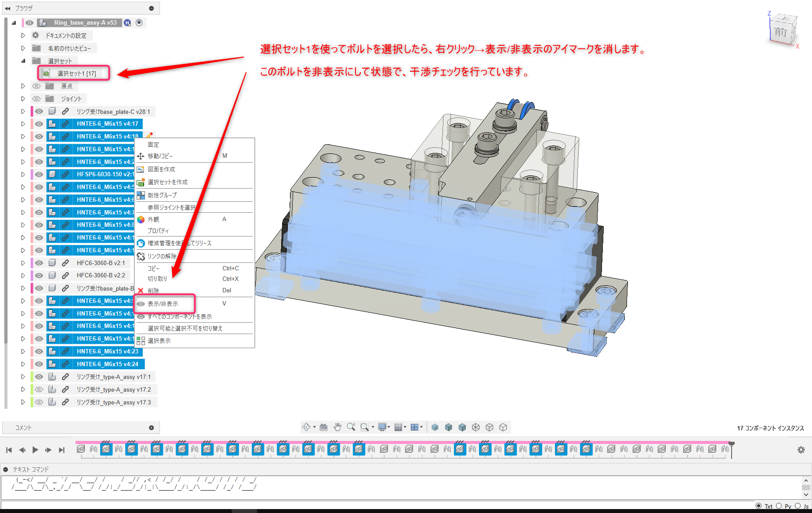812x513 pixels.
Task: Click the Look At tool icon
Action: pos(324,427)
